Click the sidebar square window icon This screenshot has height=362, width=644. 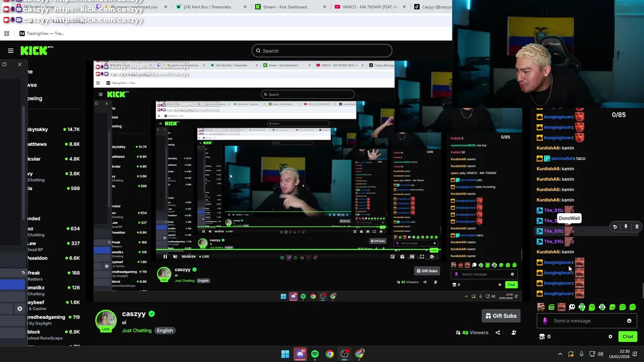pos(4,64)
